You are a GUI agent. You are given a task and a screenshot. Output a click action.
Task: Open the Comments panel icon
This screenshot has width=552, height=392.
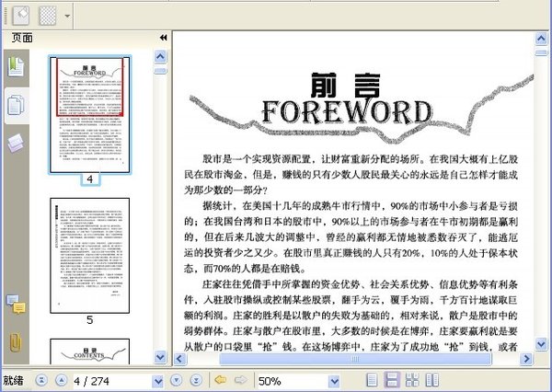click(17, 305)
